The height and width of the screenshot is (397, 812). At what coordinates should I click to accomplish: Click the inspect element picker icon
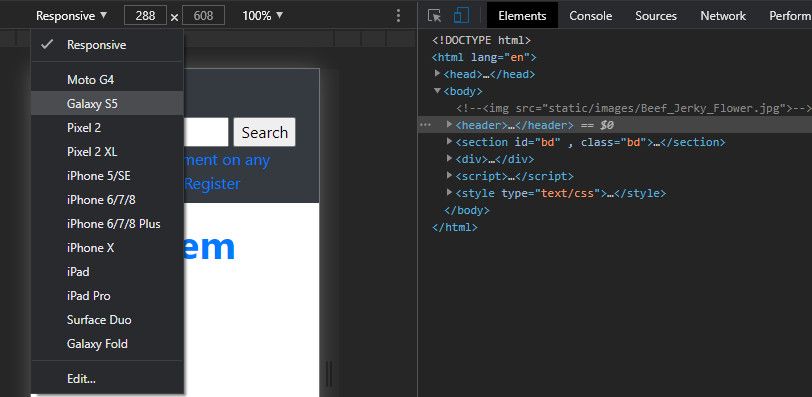click(434, 16)
